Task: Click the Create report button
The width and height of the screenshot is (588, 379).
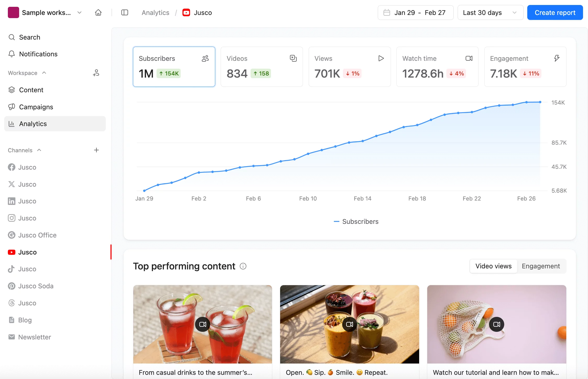Action: tap(555, 13)
